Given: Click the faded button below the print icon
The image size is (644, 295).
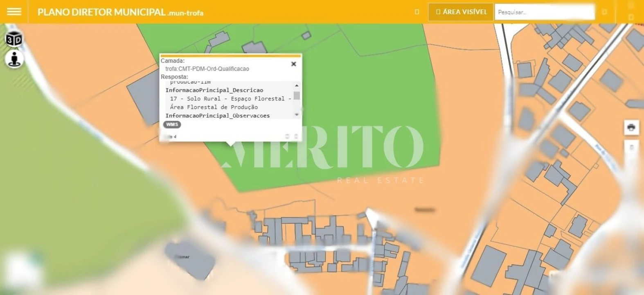Looking at the screenshot, I should pos(631,147).
